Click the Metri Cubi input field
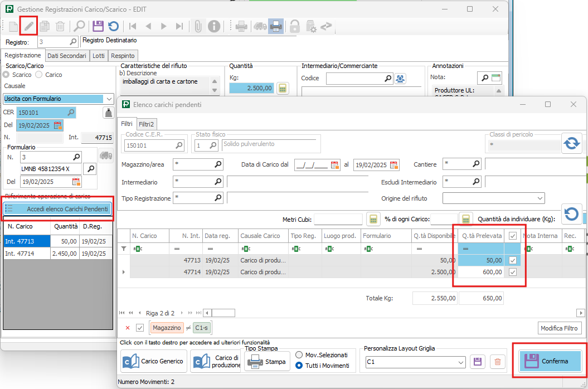This screenshot has height=389, width=588. (x=338, y=219)
